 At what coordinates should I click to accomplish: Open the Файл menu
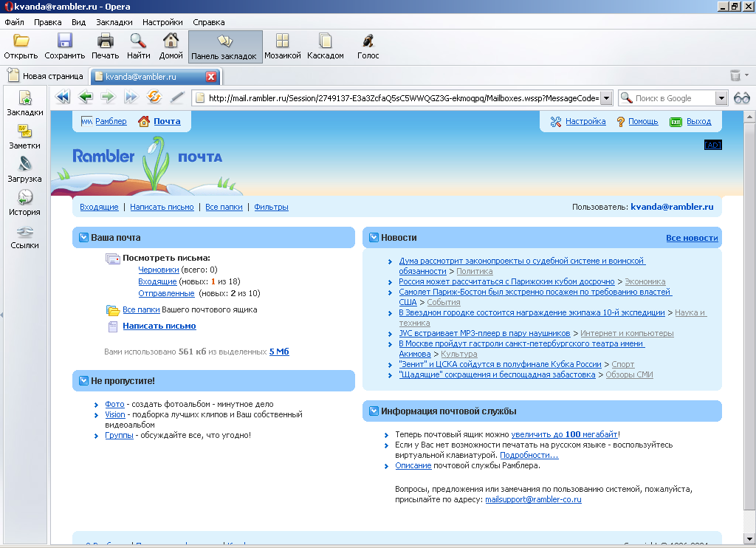15,22
